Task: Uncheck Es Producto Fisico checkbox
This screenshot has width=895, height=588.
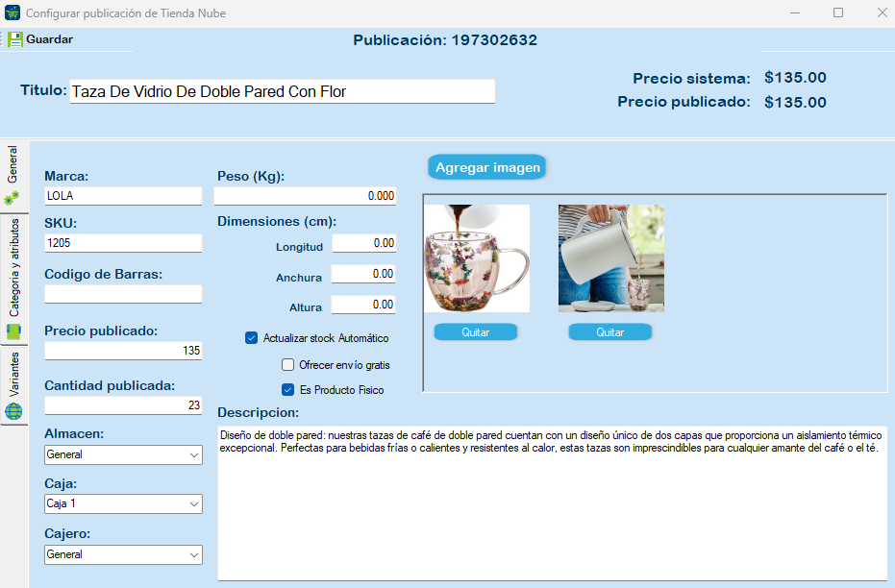Action: pyautogui.click(x=287, y=390)
